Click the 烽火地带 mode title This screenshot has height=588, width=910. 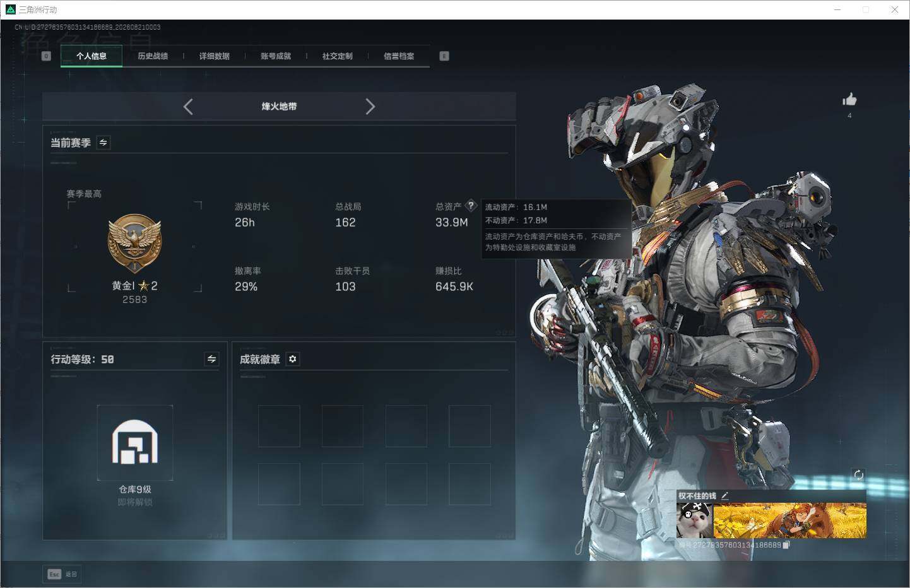(x=279, y=107)
